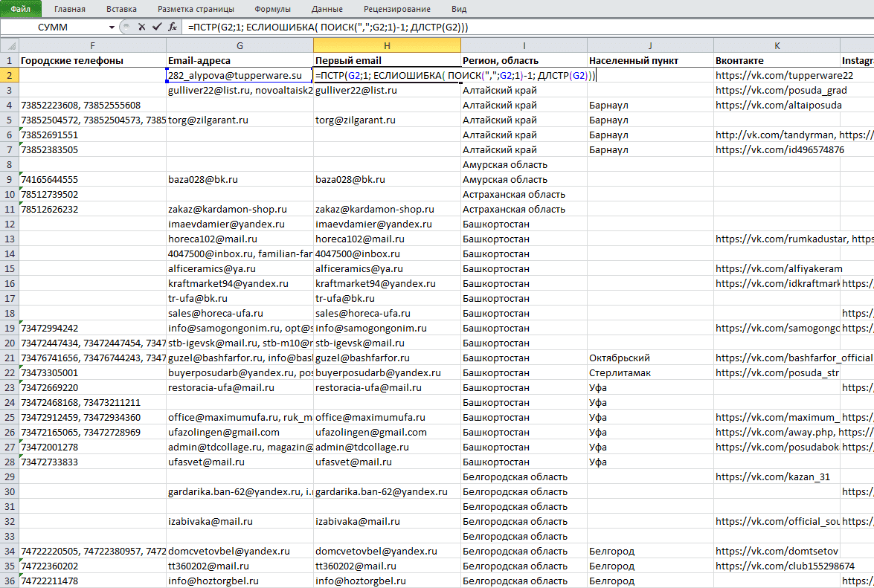Cancel formula entry with X icon
The width and height of the screenshot is (874, 588).
[141, 27]
